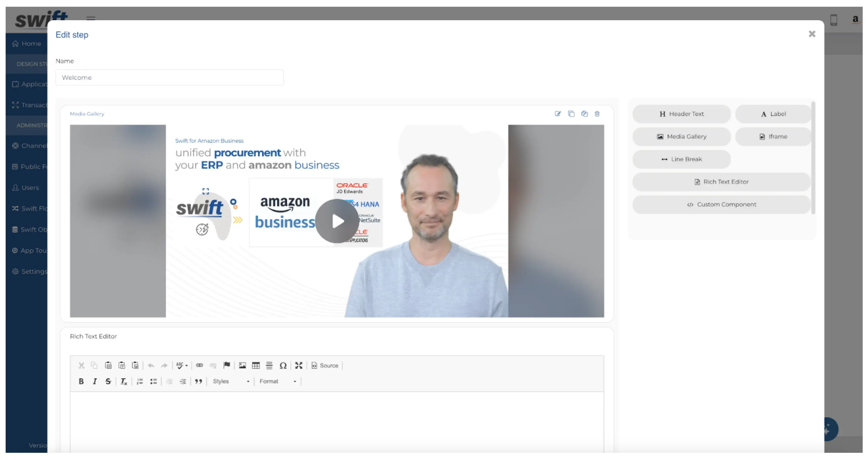Insert a horizontal line
Viewport: 868px width, 460px height.
[x=269, y=365]
